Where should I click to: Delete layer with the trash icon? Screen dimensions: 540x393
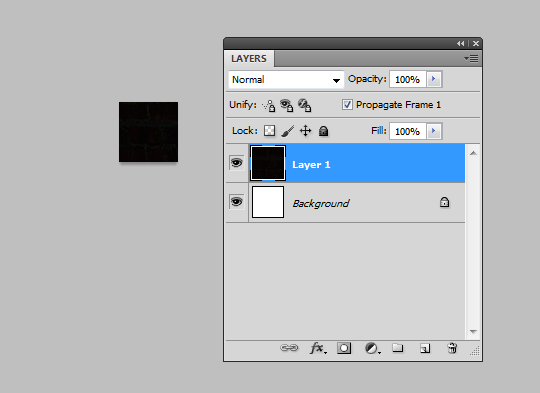click(452, 348)
